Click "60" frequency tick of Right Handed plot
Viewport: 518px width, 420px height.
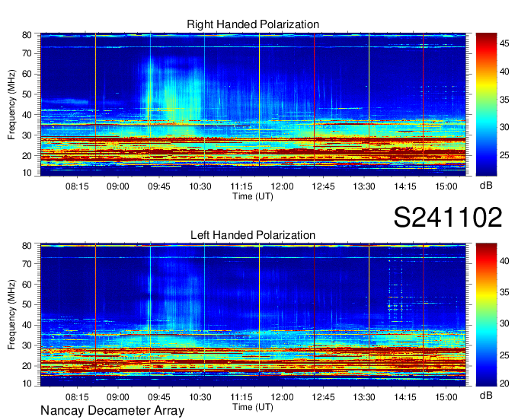(27, 74)
